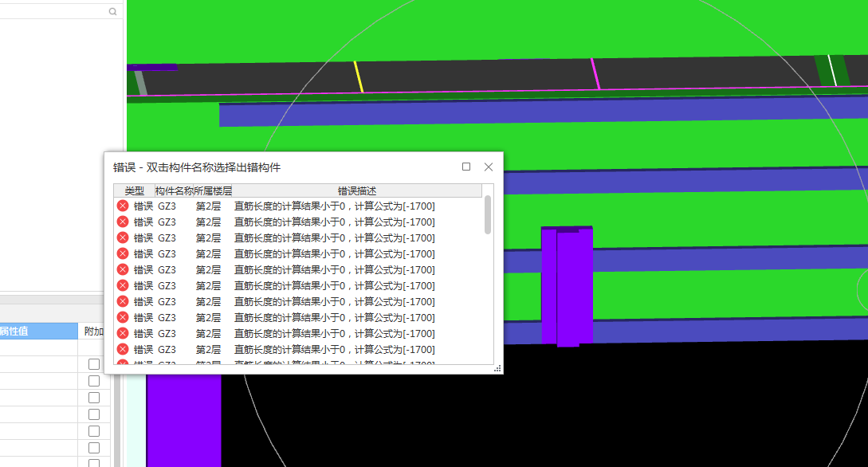Viewport: 868px width, 467px height.
Task: Click the red error icon in second row
Action: pos(123,222)
